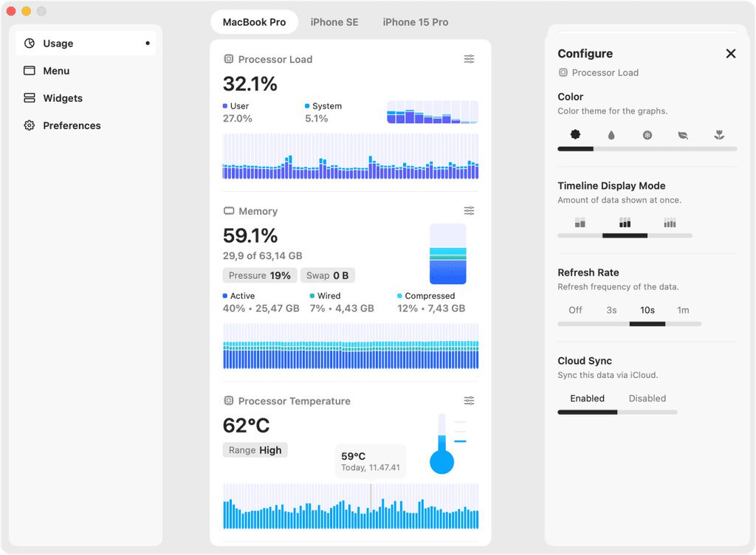
Task: Set refresh rate to 3s
Action: point(611,310)
